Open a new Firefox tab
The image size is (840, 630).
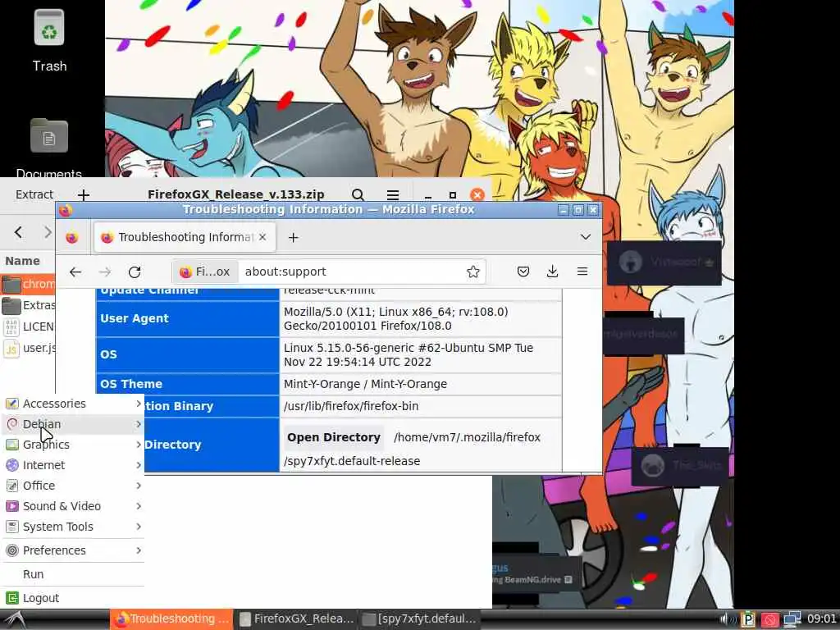(x=293, y=237)
